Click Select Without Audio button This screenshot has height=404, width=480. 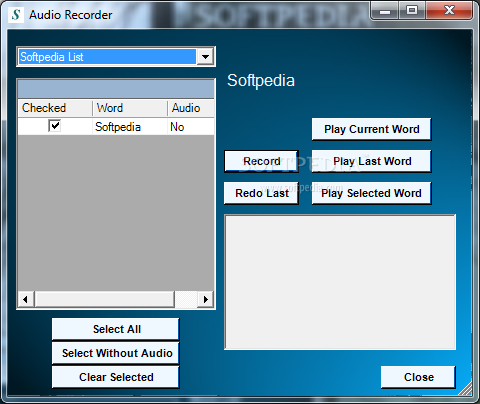pyautogui.click(x=116, y=353)
